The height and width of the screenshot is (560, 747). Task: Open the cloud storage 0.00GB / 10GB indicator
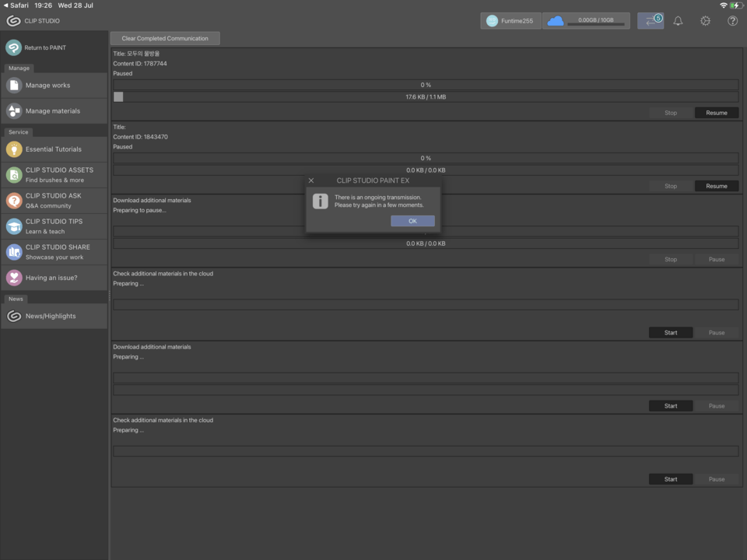pos(586,20)
